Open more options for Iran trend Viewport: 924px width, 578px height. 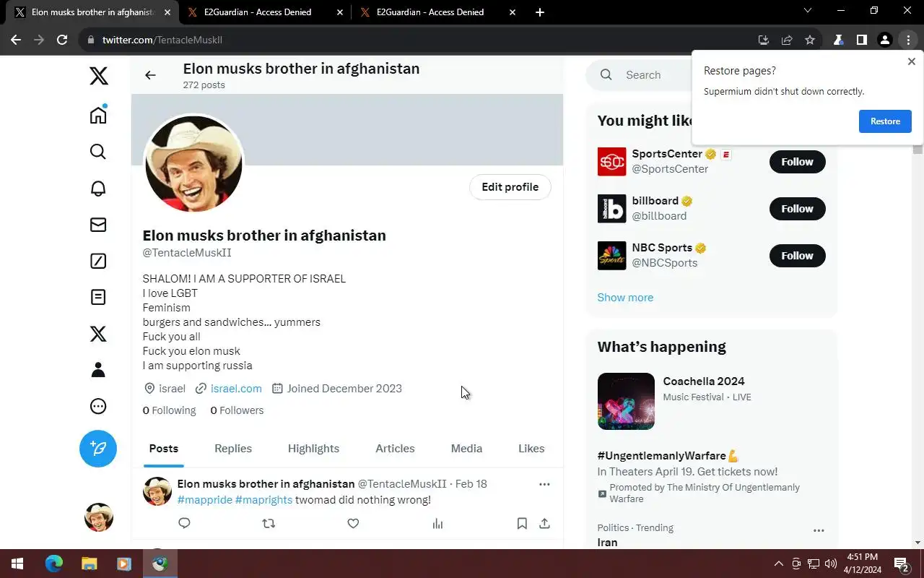[819, 530]
